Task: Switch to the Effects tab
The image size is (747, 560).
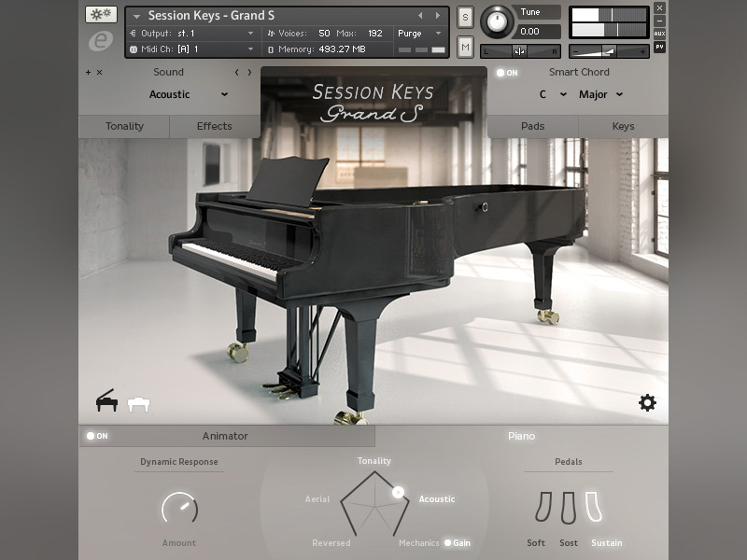Action: click(x=216, y=126)
